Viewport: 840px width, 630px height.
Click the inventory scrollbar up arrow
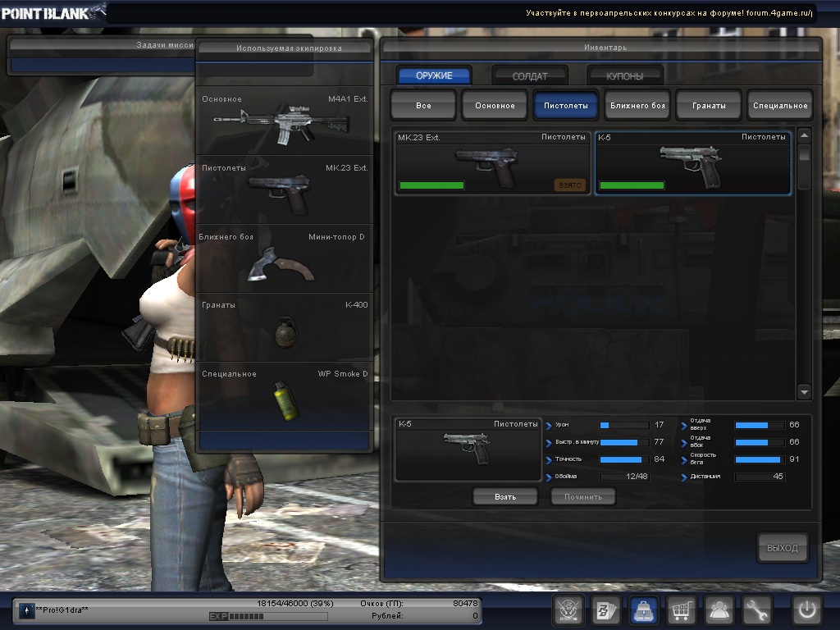[x=804, y=135]
